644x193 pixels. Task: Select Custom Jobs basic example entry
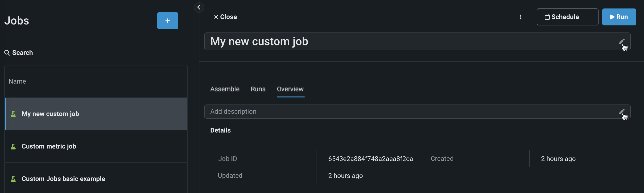[x=63, y=179]
